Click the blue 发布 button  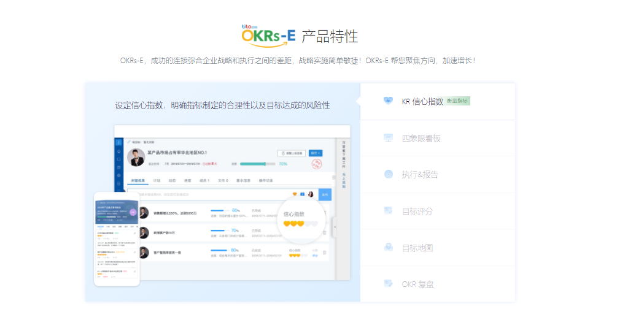[x=325, y=194]
